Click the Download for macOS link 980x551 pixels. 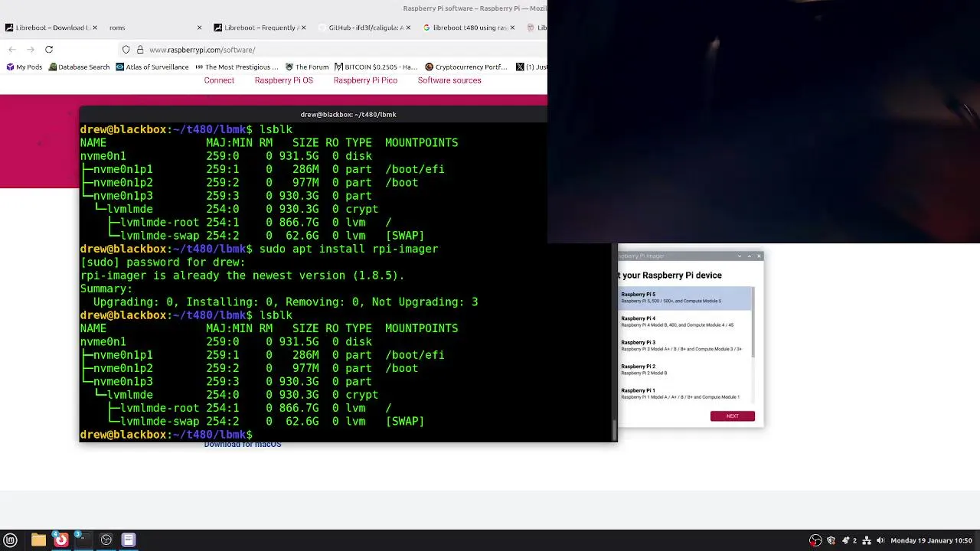(242, 445)
